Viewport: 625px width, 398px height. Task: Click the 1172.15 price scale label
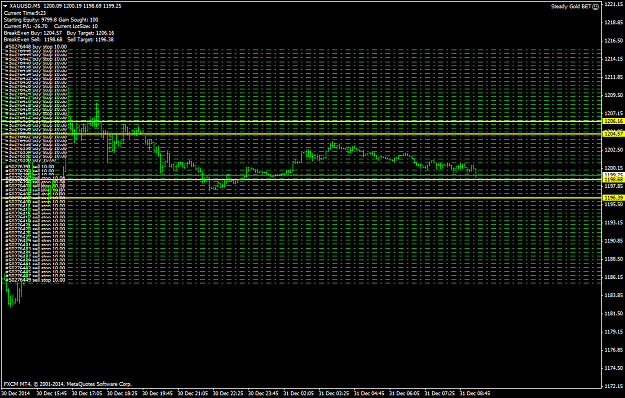pos(614,386)
